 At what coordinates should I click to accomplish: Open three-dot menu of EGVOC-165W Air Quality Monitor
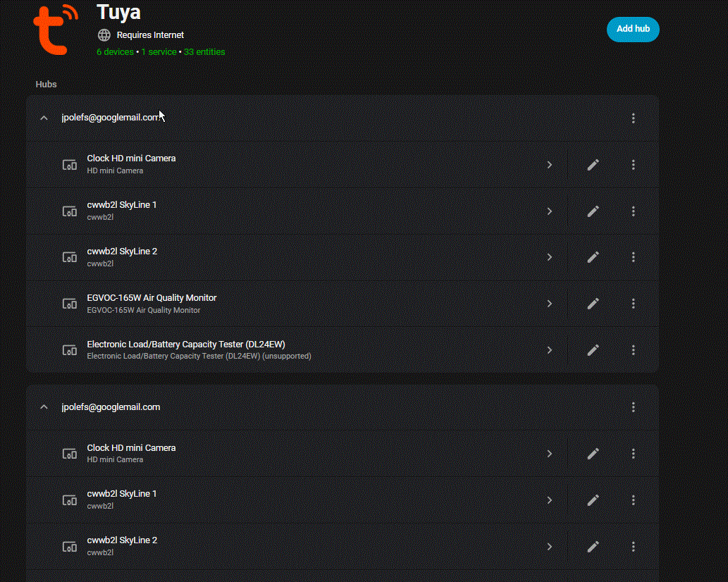(x=634, y=304)
